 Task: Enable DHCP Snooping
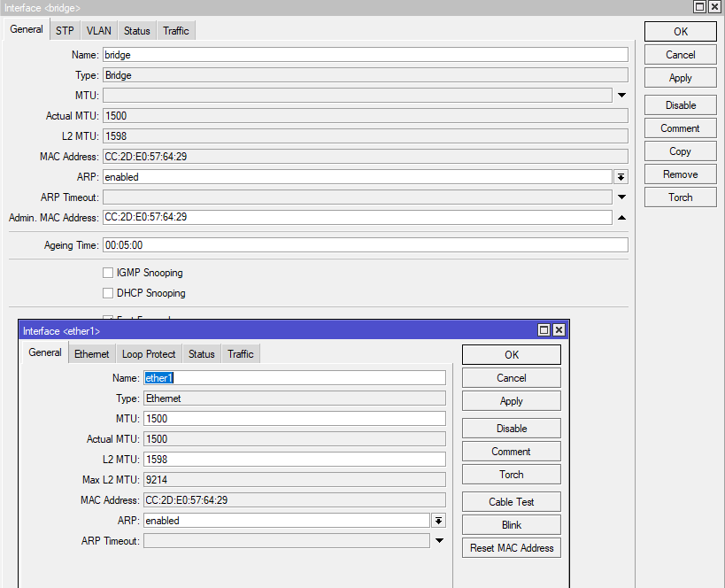coord(107,293)
